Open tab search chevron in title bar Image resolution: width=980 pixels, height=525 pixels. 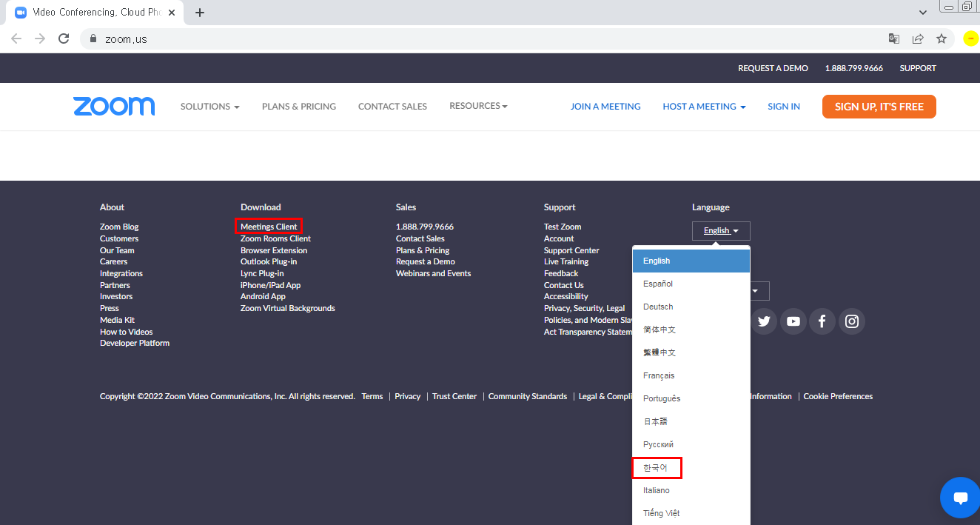pos(923,13)
